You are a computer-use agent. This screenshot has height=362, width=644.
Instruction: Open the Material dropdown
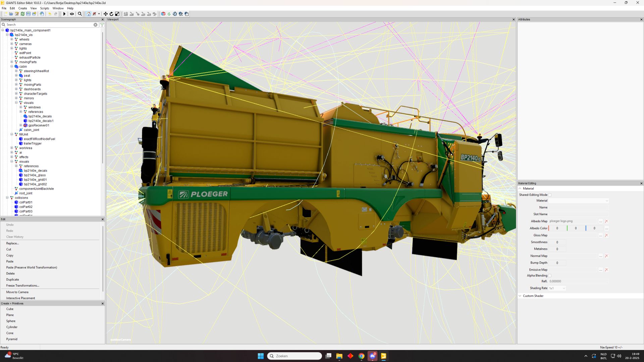tap(579, 201)
